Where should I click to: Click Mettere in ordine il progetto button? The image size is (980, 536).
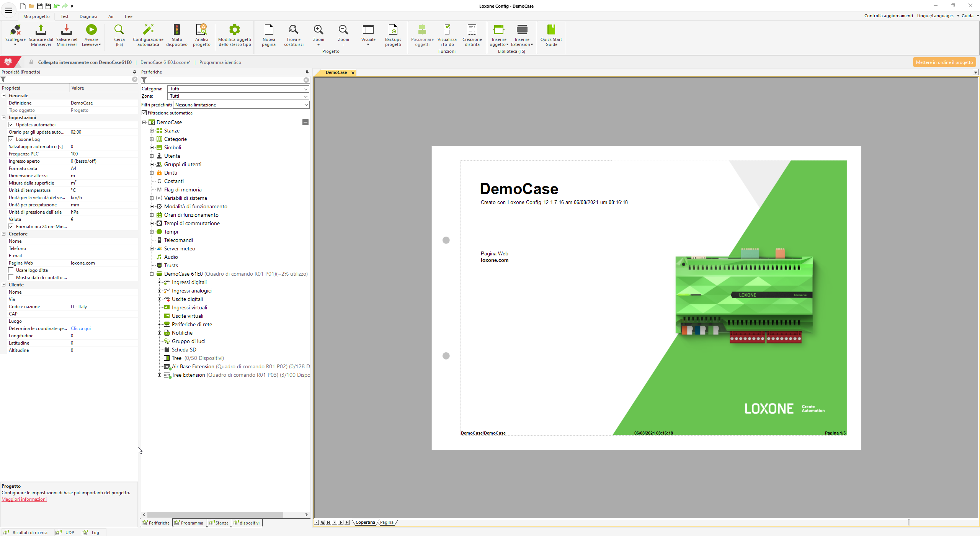(944, 62)
